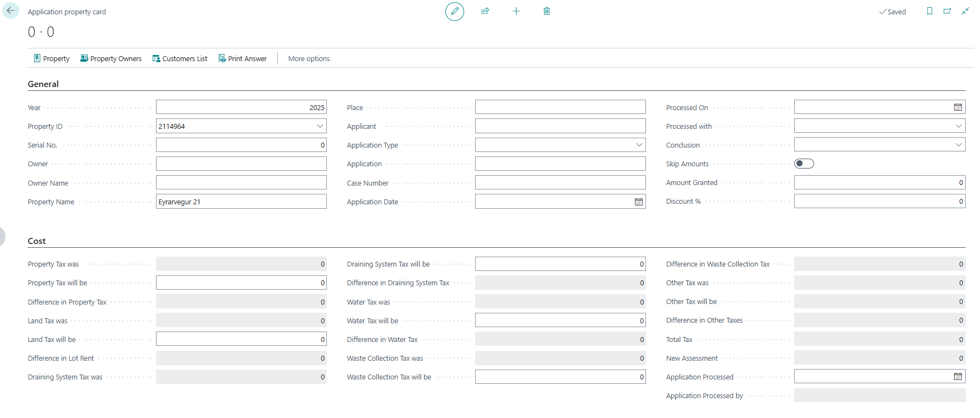
Task: Open the Processed with dropdown
Action: (959, 126)
